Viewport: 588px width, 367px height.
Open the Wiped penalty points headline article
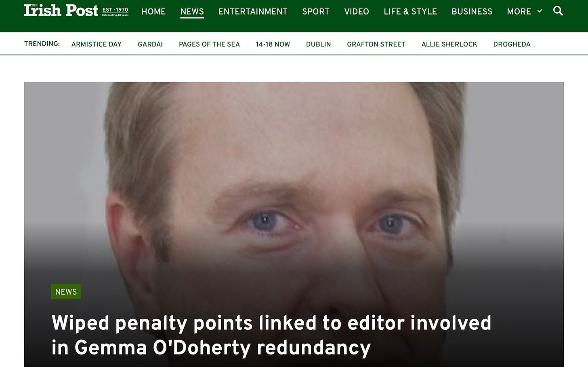271,335
